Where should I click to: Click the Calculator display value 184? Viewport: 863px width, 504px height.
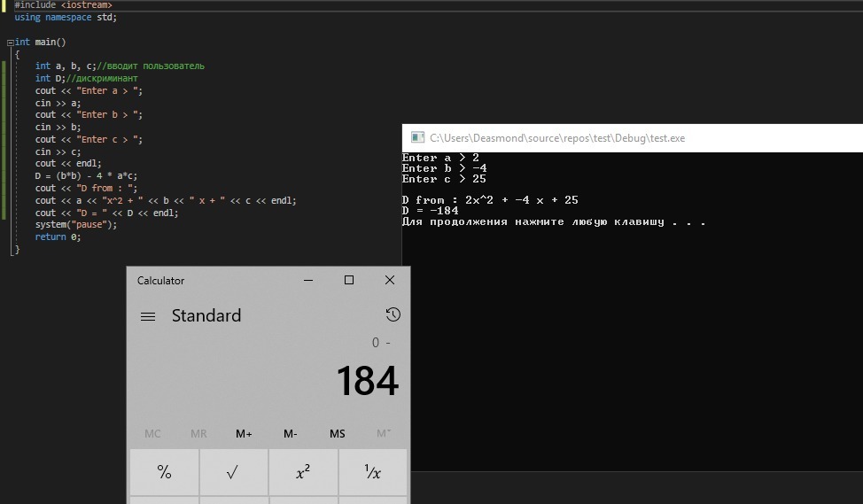(367, 381)
